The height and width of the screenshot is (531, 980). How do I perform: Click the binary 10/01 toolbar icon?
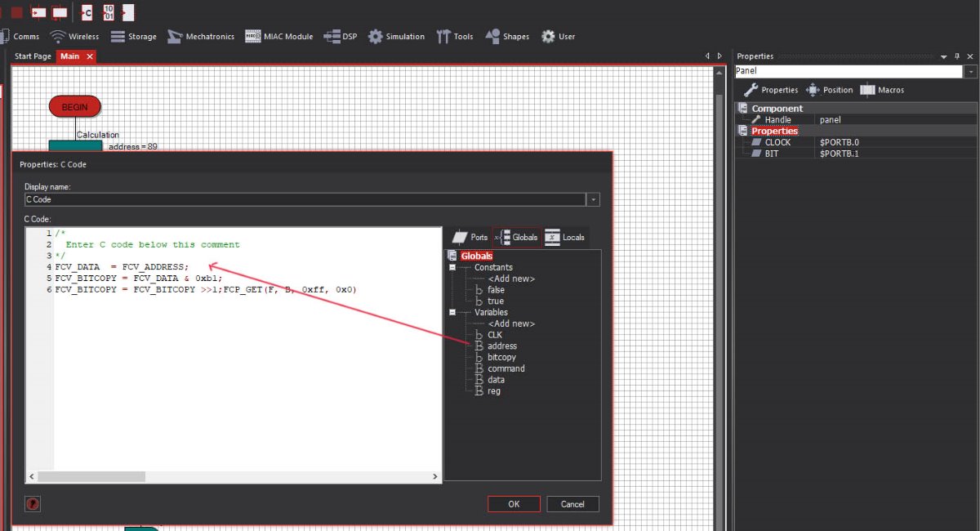pyautogui.click(x=108, y=12)
